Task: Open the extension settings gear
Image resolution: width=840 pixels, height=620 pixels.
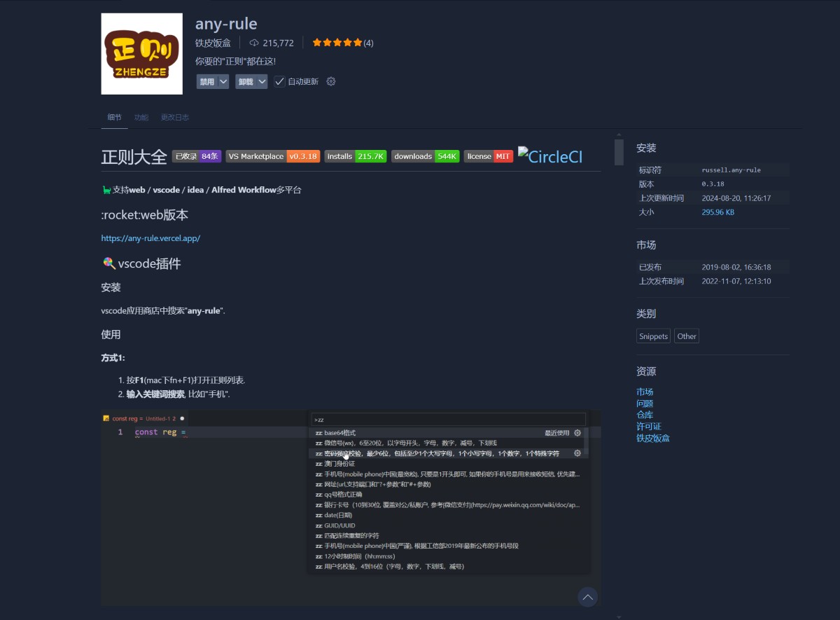Action: click(x=331, y=81)
